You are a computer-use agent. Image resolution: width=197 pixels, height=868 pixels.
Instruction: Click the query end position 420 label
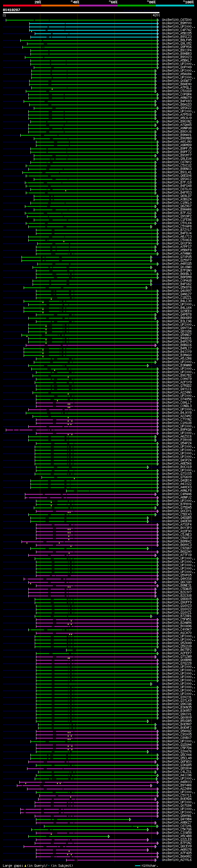click(x=155, y=15)
